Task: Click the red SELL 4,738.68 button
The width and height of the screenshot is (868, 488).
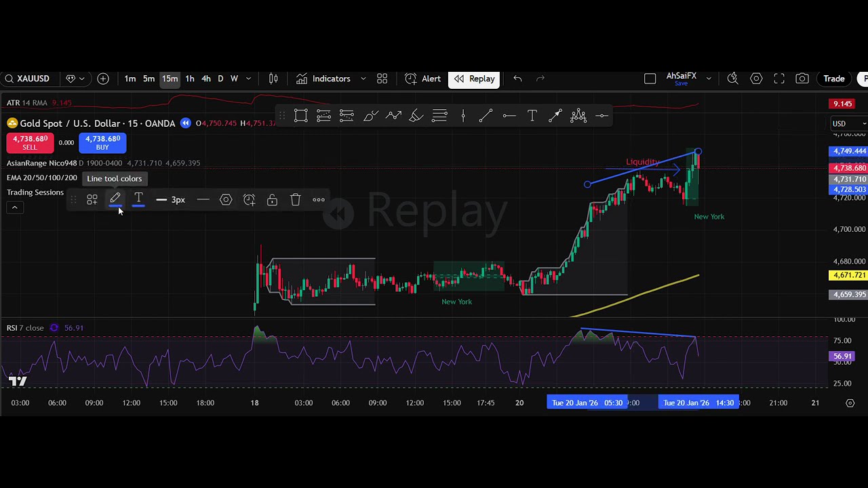Action: pyautogui.click(x=30, y=142)
